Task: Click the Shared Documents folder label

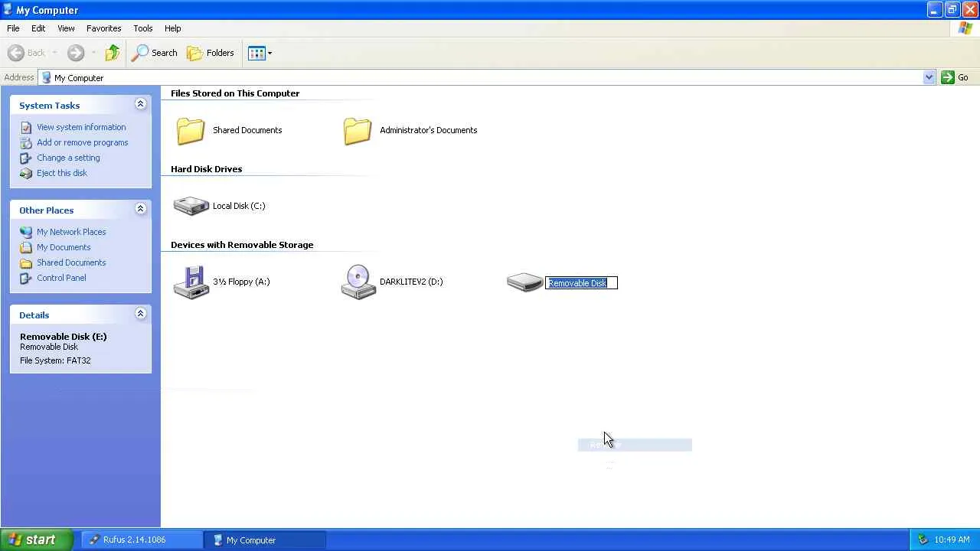Action: [247, 130]
